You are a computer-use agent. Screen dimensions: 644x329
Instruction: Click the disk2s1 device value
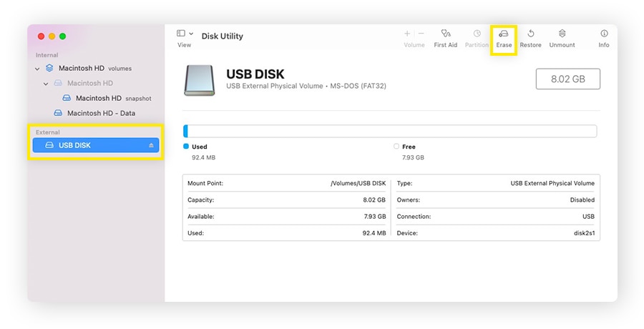tap(584, 233)
